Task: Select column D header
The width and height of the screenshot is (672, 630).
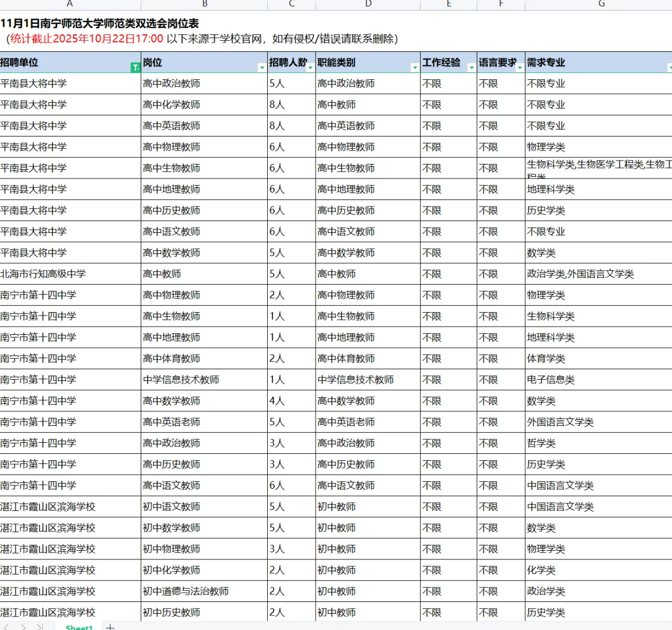Action: (x=368, y=4)
